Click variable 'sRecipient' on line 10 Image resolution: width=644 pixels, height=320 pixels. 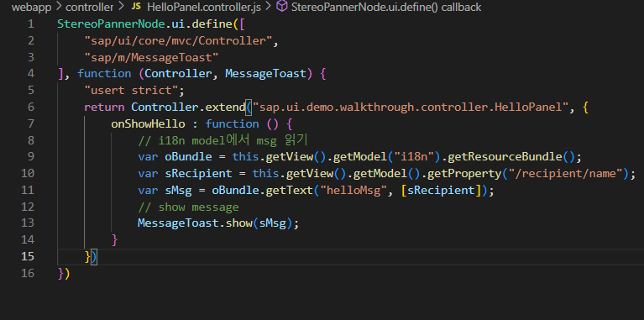(x=198, y=173)
